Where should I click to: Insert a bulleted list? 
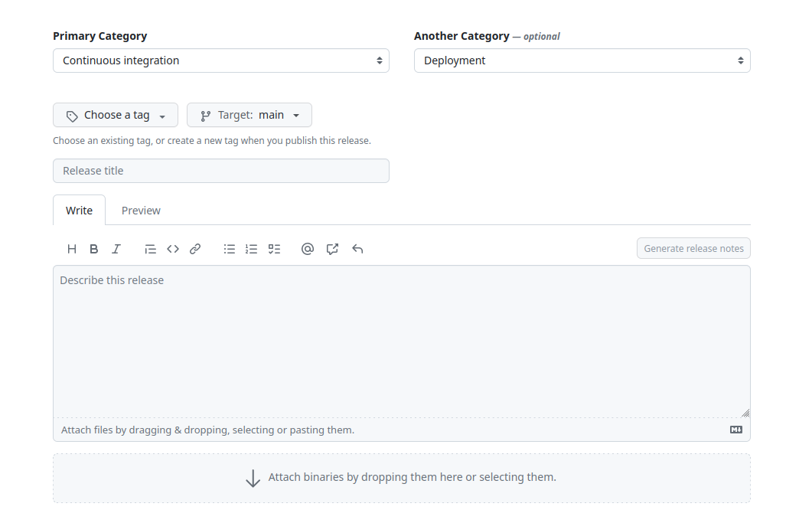(229, 249)
